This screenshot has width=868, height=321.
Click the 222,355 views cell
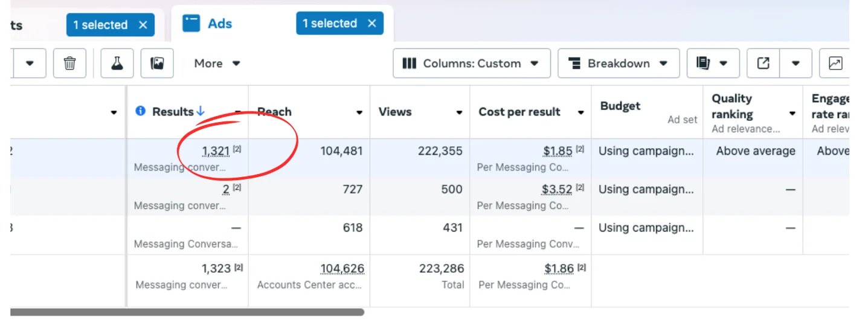[440, 151]
